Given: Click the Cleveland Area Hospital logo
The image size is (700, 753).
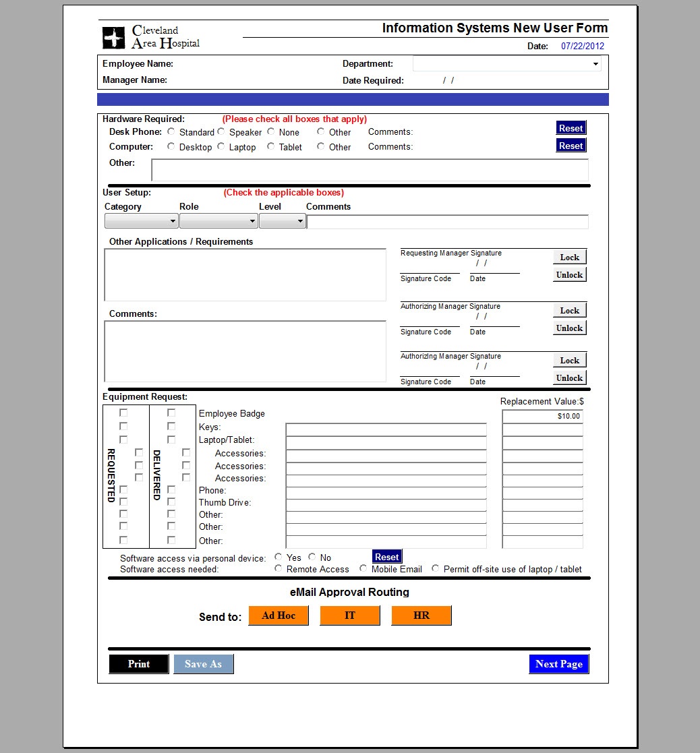Looking at the screenshot, I should point(151,37).
